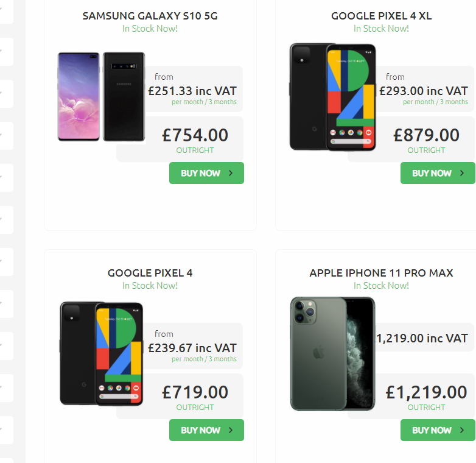Open the Google Pixel 4 XL title link

click(x=381, y=16)
